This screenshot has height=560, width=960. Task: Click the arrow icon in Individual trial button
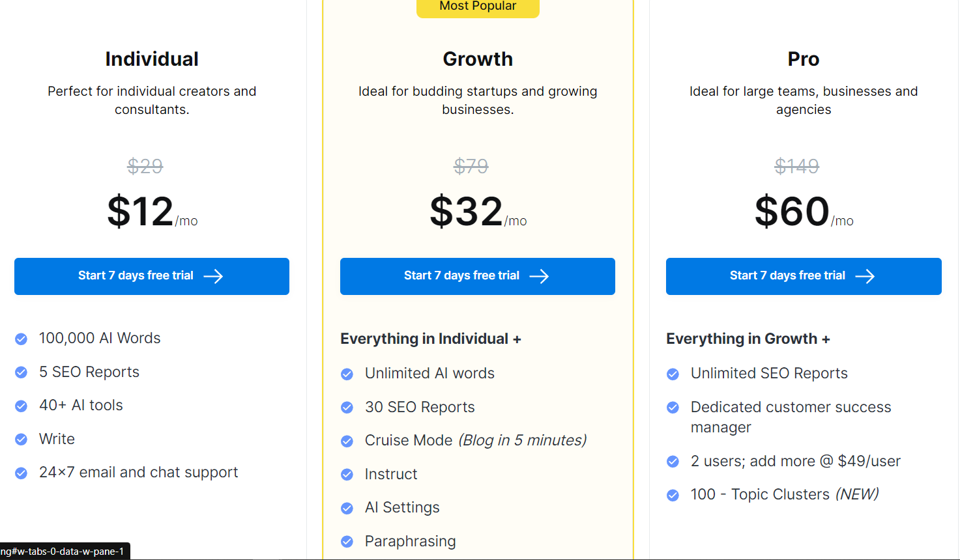coord(213,276)
